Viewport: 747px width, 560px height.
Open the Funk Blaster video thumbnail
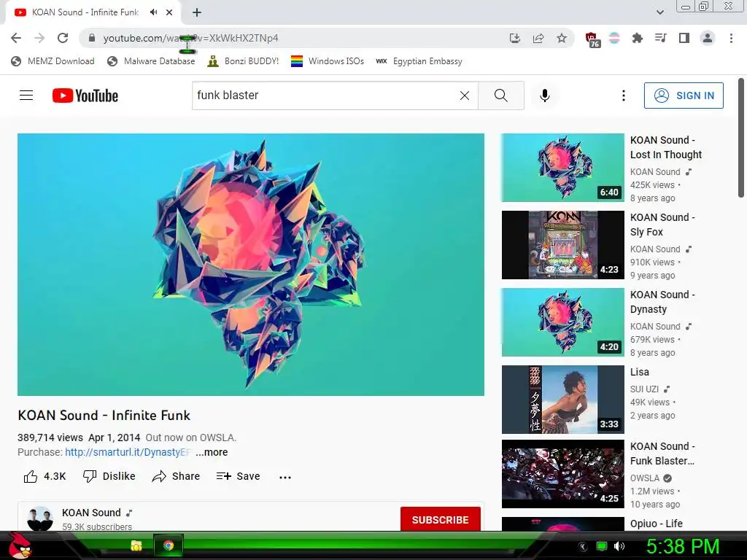pyautogui.click(x=562, y=474)
